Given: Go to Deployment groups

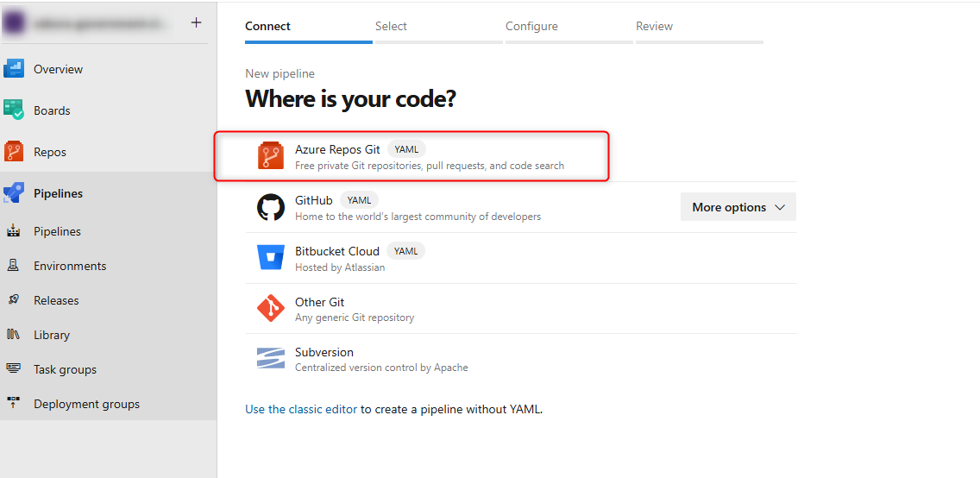Looking at the screenshot, I should (108, 404).
